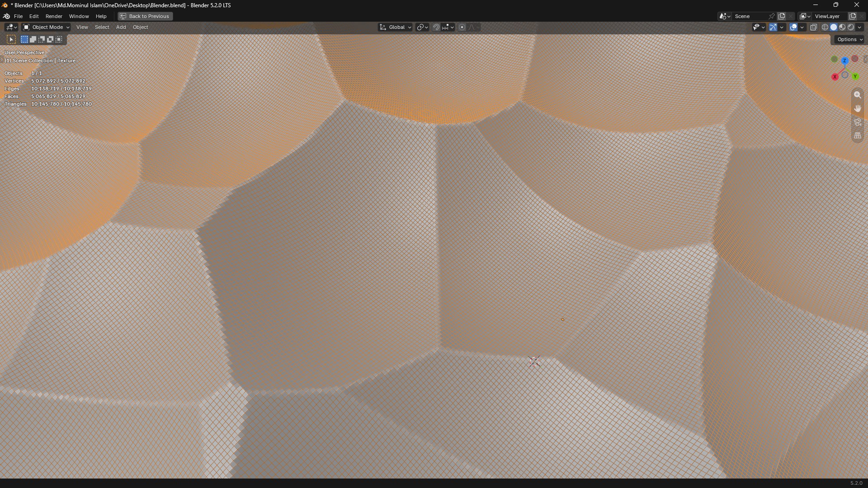
Task: Click new scene icon next to Scene
Action: [782, 16]
